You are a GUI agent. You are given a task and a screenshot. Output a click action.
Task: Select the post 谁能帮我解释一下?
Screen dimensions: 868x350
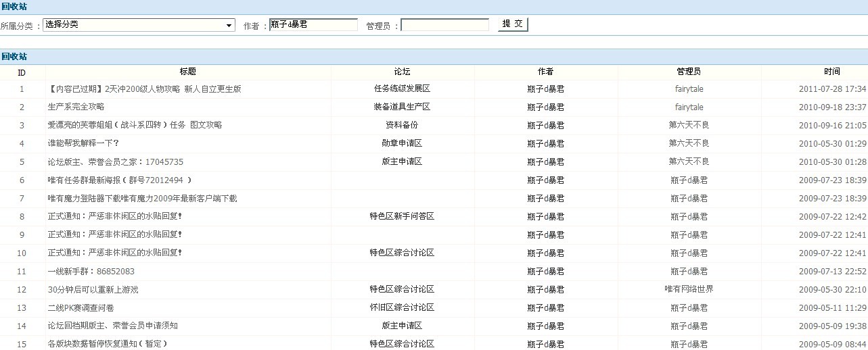83,143
